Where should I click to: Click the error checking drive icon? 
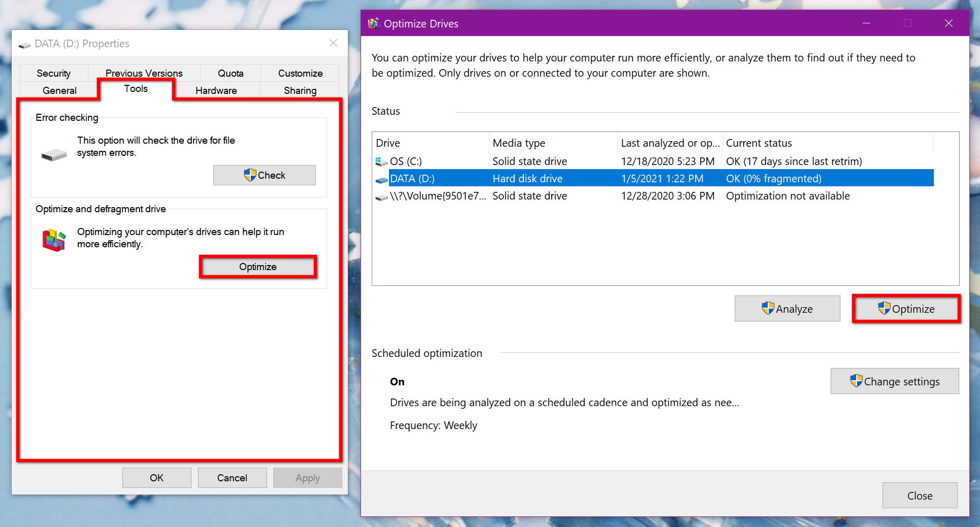coord(54,154)
